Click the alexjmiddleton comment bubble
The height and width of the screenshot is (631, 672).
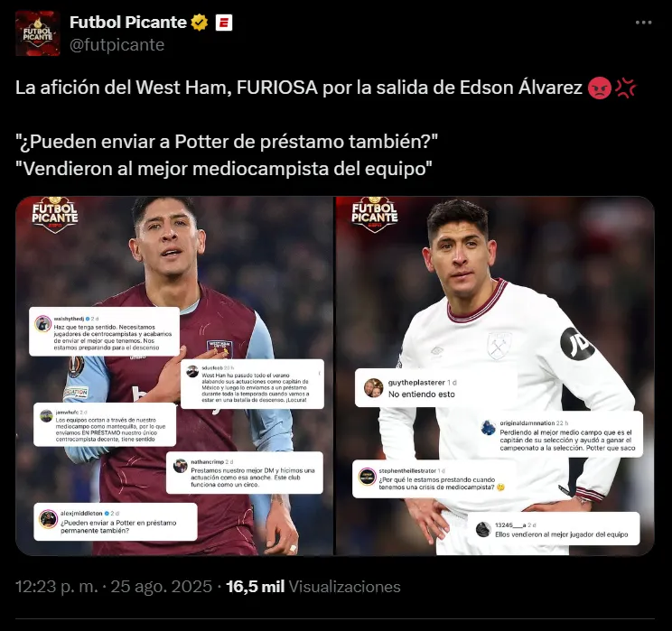pyautogui.click(x=116, y=522)
